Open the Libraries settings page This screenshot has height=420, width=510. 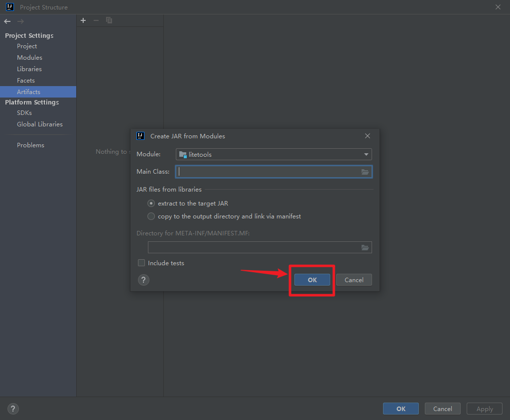[x=29, y=69]
